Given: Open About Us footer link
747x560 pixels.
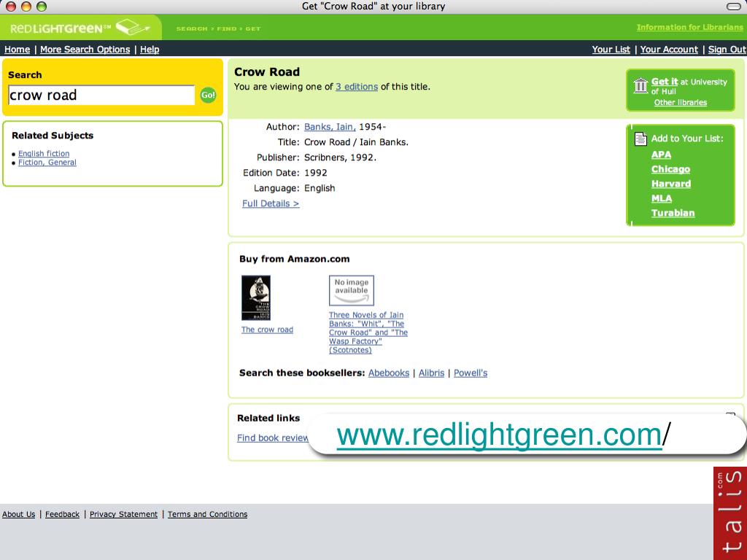Looking at the screenshot, I should [18, 514].
